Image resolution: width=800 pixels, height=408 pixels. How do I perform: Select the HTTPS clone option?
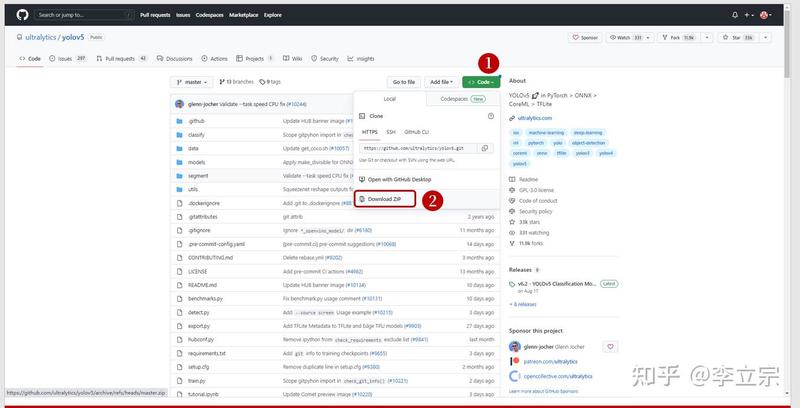point(370,132)
